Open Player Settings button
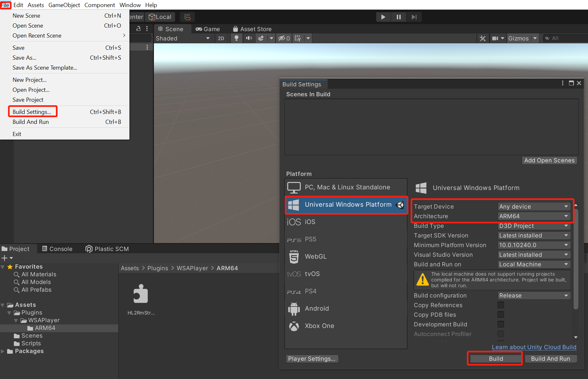This screenshot has width=588, height=379. click(x=312, y=359)
